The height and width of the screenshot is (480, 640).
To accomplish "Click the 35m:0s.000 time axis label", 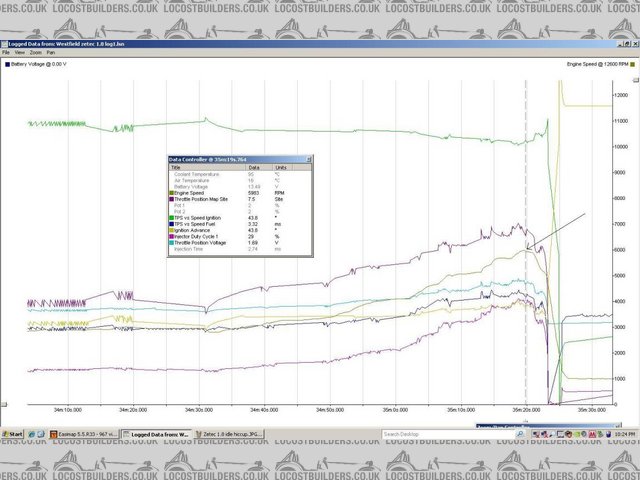I will coord(396,410).
